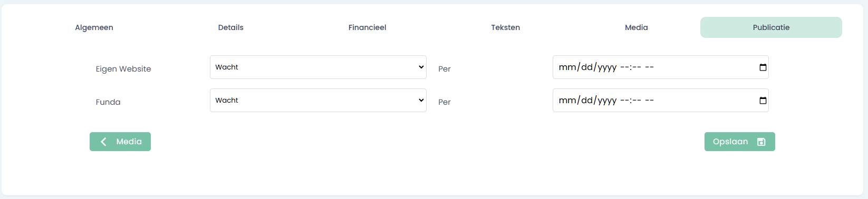Open the Media tab
868x199 pixels.
click(636, 27)
